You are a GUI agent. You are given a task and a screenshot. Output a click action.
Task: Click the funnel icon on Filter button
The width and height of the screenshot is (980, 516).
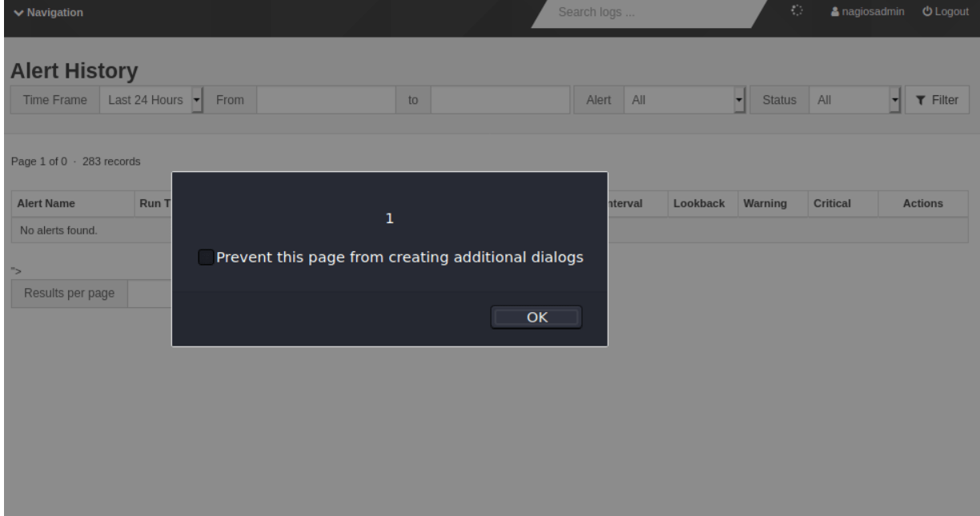[x=921, y=100]
